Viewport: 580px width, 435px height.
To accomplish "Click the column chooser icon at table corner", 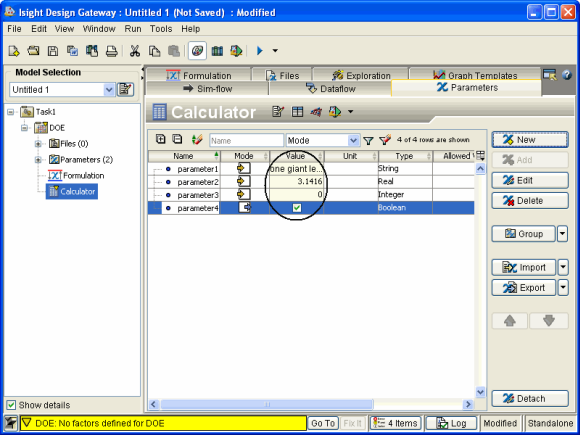I will click(x=480, y=156).
